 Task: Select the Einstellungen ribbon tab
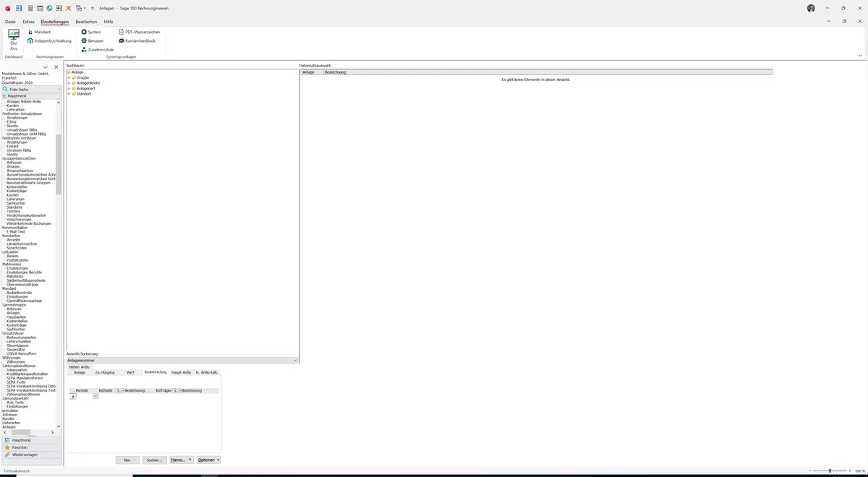coord(55,22)
